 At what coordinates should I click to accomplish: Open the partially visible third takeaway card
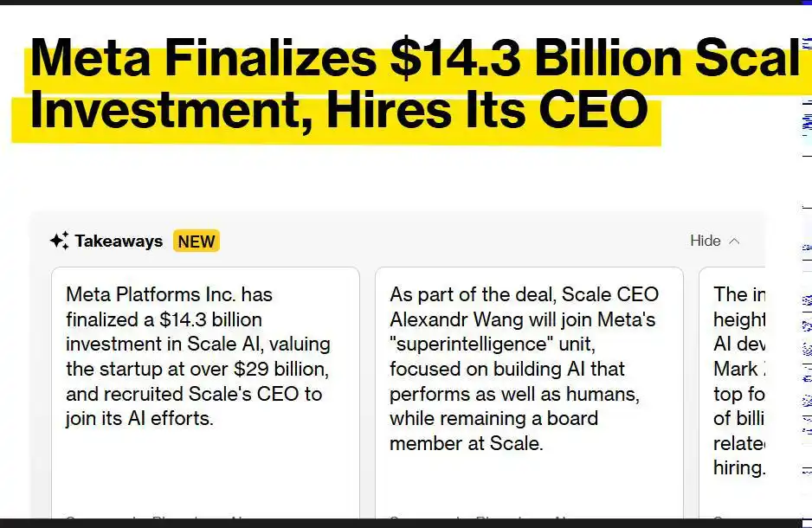click(731, 392)
